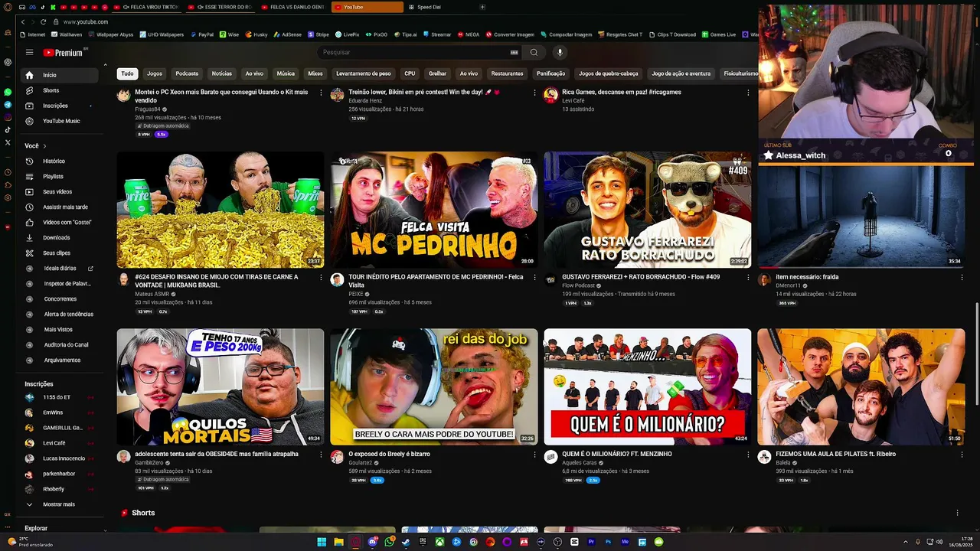Screen dimensions: 980x551
Task: Open Steam from the taskbar
Action: 406,542
